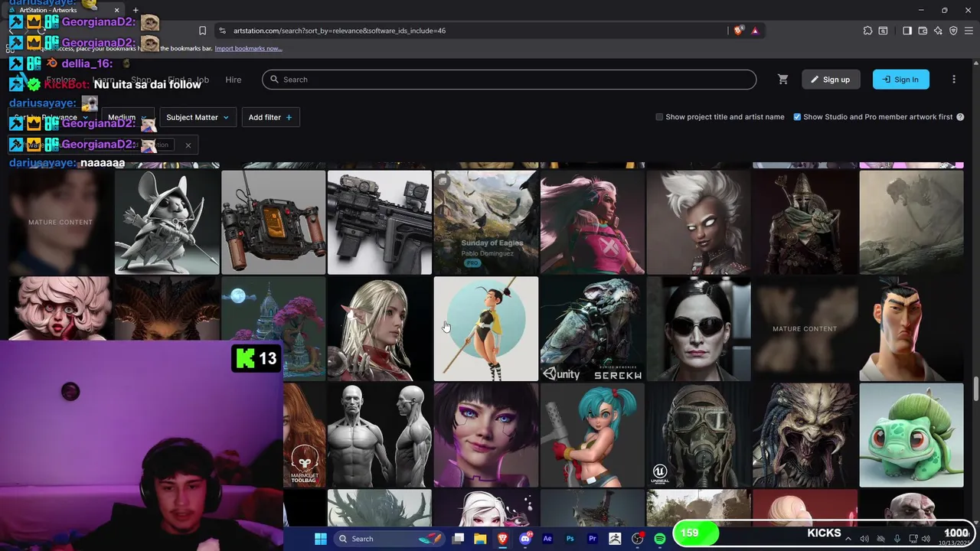Expand the Medium filter dropdown
The width and height of the screenshot is (980, 551).
(127, 117)
